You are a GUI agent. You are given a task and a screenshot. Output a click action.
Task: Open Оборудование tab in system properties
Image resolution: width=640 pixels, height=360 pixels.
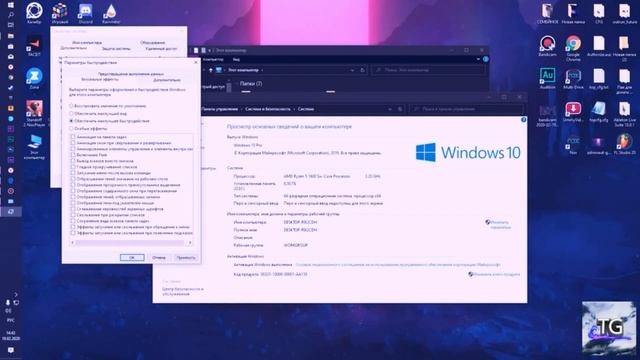[x=152, y=42]
